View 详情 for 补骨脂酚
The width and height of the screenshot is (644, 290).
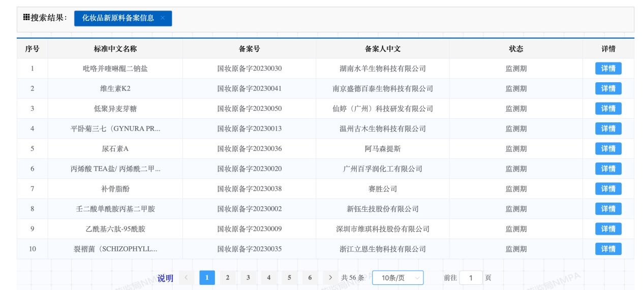608,189
